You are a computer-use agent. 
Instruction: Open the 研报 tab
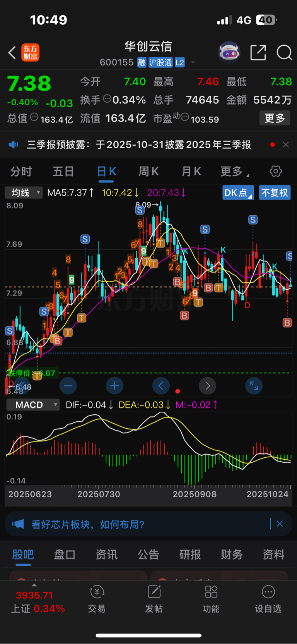tap(190, 555)
